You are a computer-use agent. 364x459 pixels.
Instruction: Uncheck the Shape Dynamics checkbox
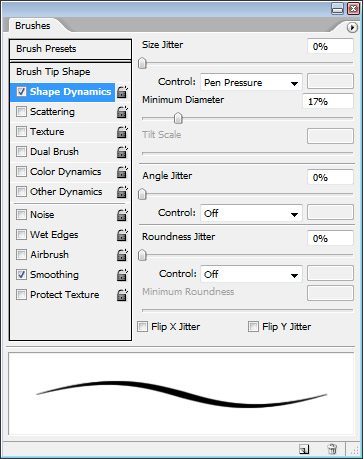(21, 91)
